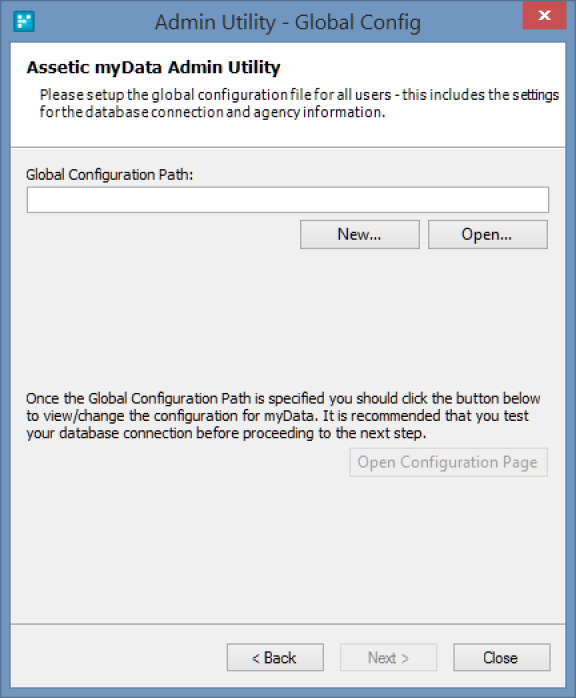576x698 pixels.
Task: Click the 'Please setup the global configuration' text line
Action: tap(299, 95)
